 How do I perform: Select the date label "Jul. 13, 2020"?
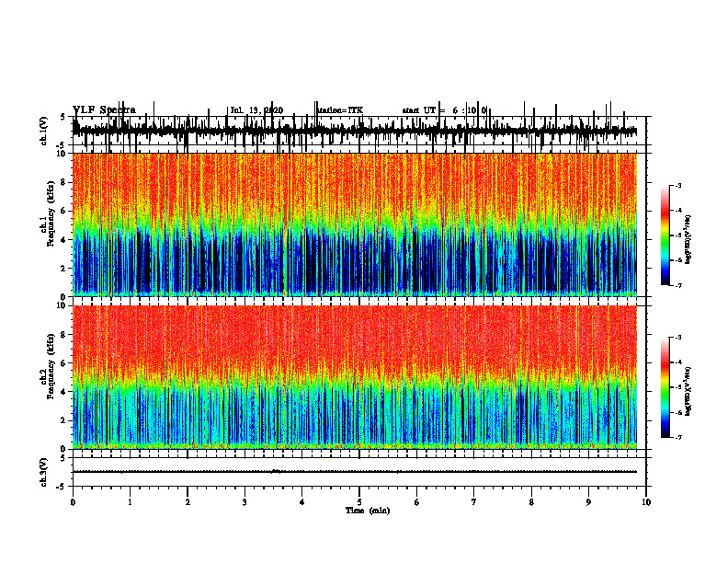point(256,110)
